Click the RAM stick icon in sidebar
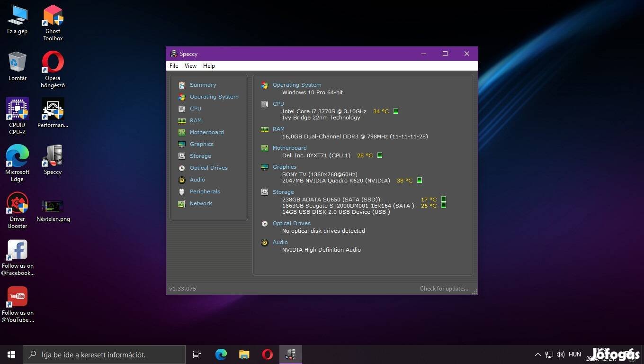The width and height of the screenshot is (644, 364). pyautogui.click(x=182, y=121)
